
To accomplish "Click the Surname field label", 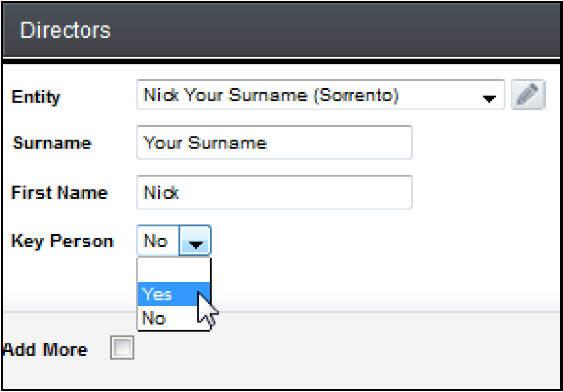I will pyautogui.click(x=51, y=143).
